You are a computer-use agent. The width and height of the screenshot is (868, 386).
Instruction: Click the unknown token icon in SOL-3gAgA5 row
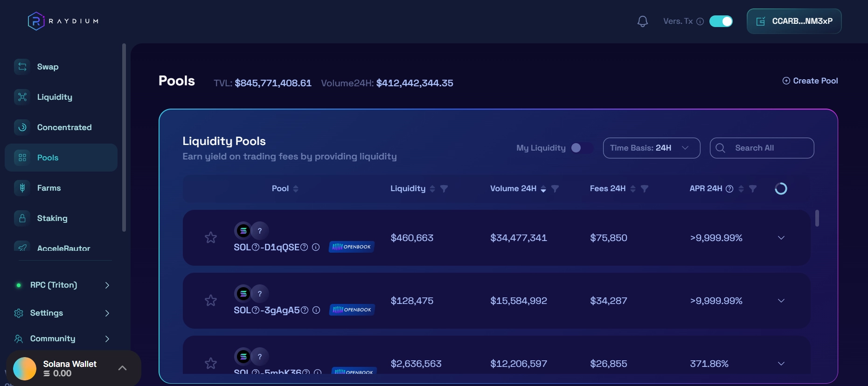pyautogui.click(x=260, y=294)
